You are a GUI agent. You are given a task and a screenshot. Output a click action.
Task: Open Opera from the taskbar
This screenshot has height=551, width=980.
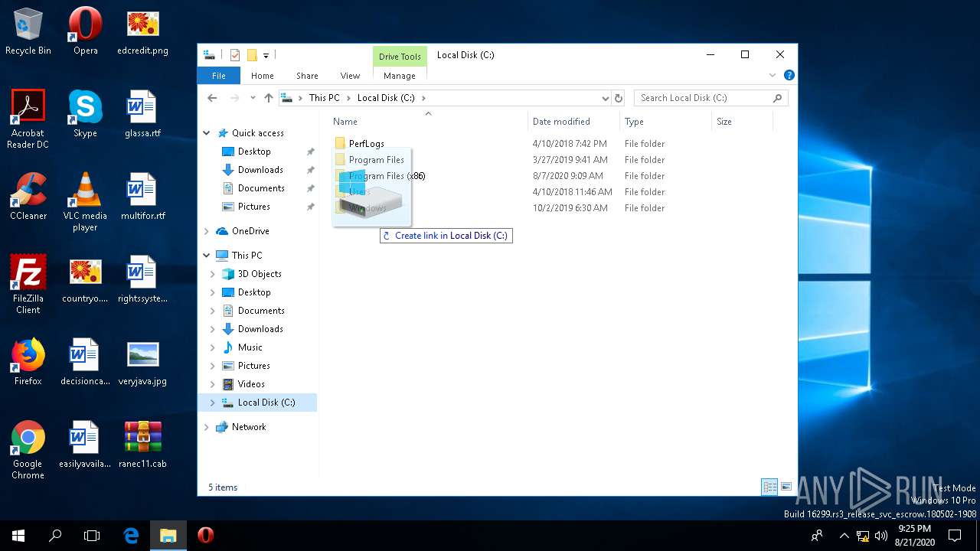click(205, 536)
